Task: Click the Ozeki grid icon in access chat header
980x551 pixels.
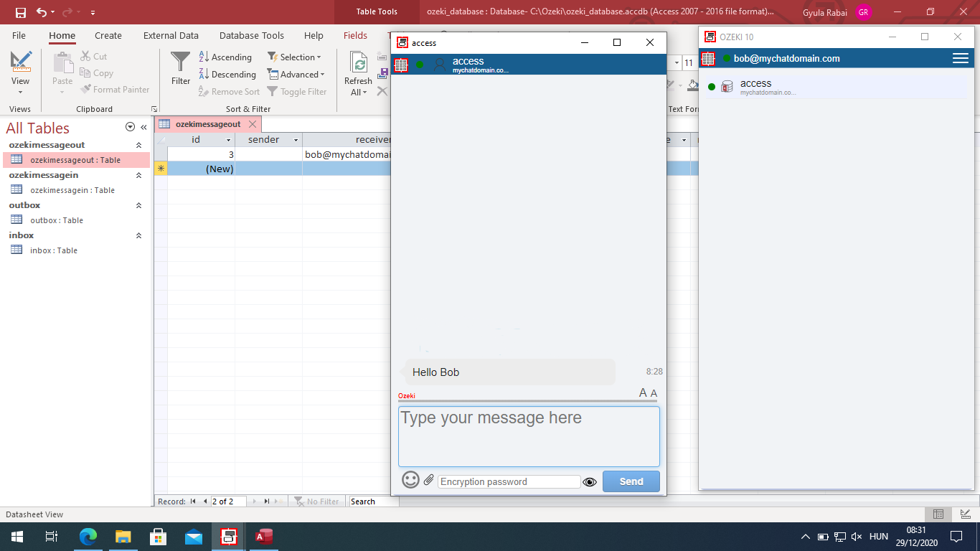Action: [x=401, y=65]
